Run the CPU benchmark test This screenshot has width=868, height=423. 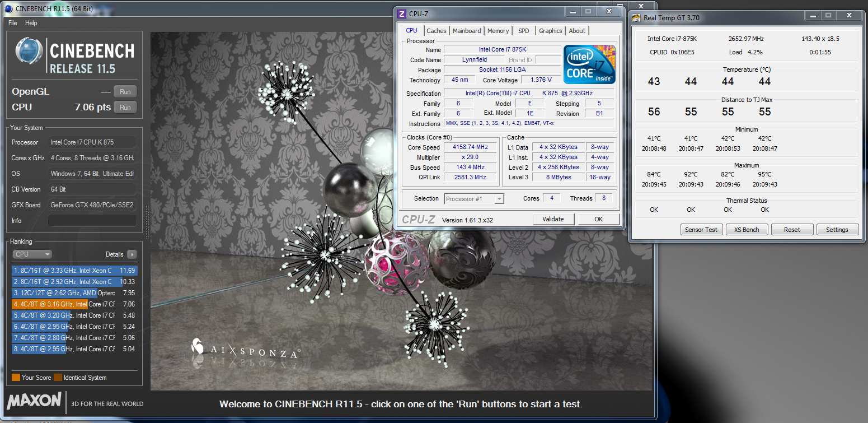125,108
